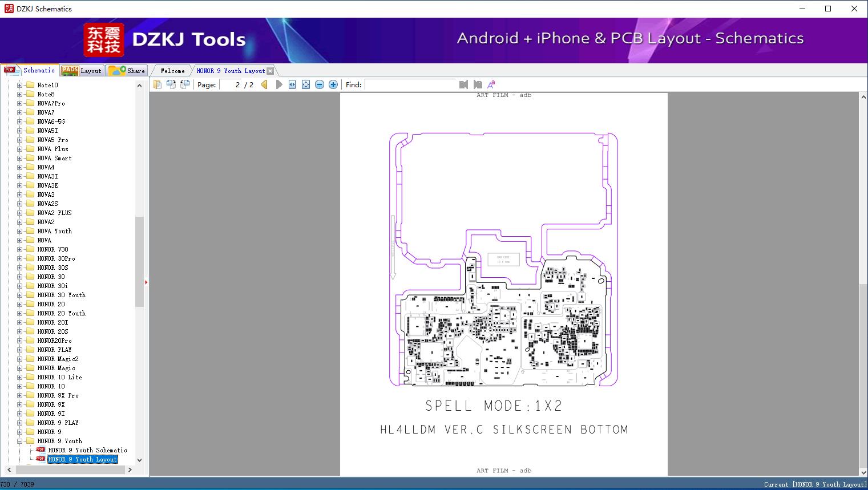This screenshot has width=868, height=490.
Task: Expand the HONOR 9 folder
Action: point(20,432)
